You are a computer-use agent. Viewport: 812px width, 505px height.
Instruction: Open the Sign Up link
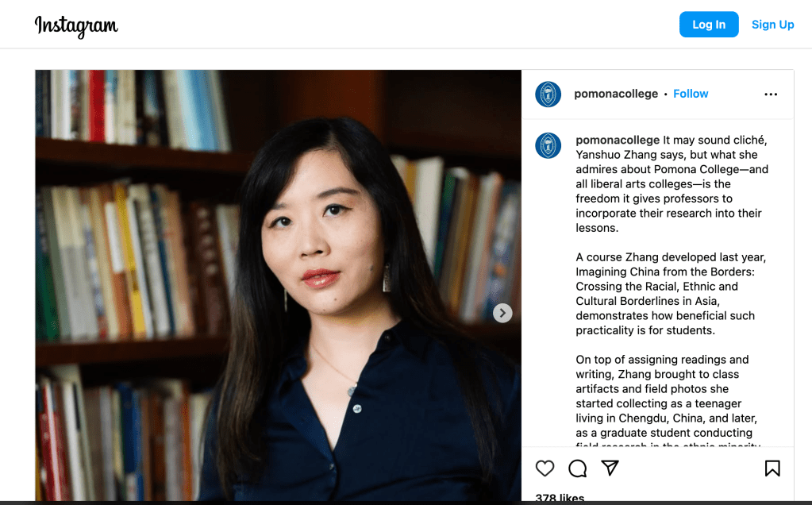(772, 25)
